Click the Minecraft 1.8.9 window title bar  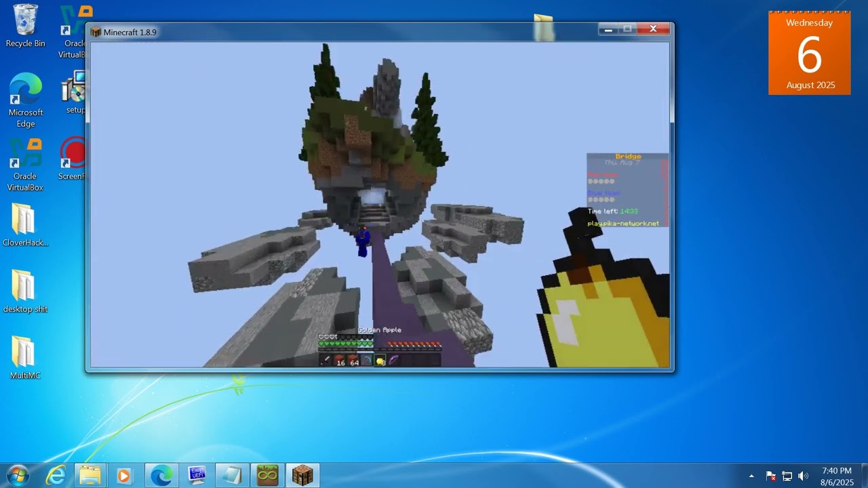tap(346, 32)
